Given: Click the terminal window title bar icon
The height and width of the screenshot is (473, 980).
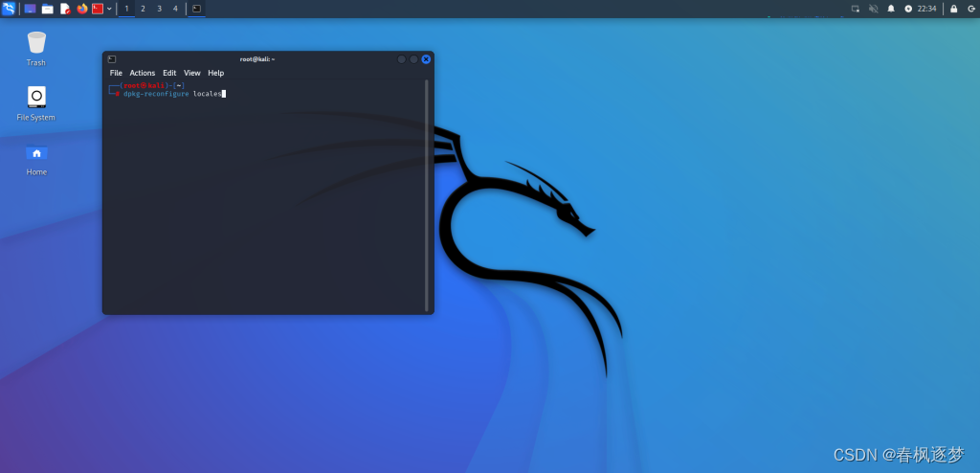Looking at the screenshot, I should click(112, 59).
